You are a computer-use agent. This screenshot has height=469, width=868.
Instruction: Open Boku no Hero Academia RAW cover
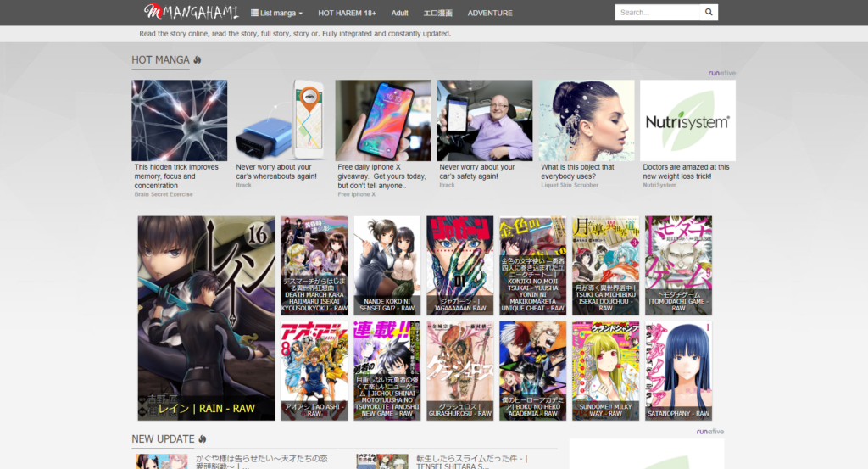click(532, 371)
